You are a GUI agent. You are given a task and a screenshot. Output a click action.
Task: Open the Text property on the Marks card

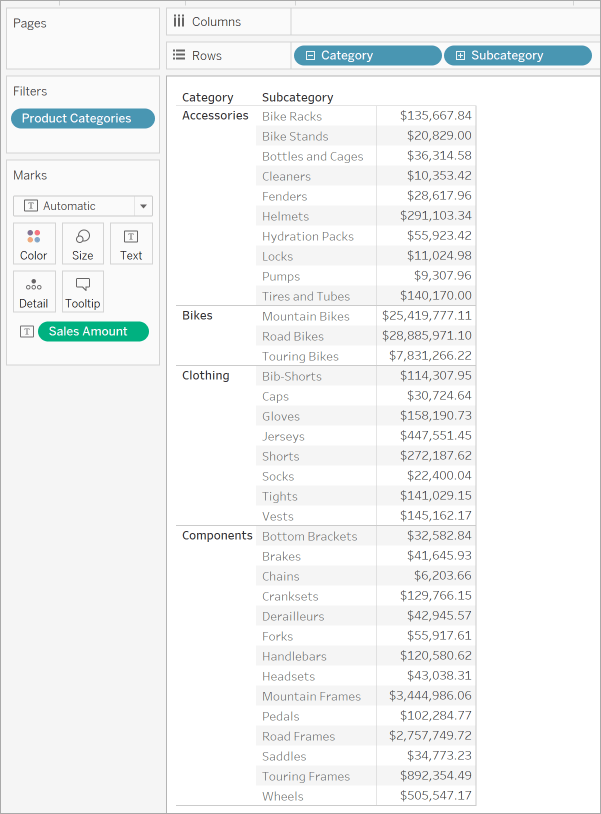coord(130,243)
